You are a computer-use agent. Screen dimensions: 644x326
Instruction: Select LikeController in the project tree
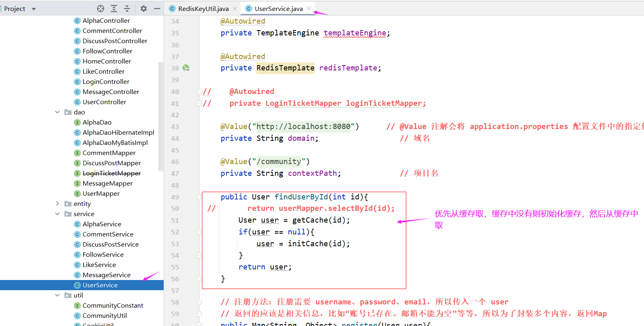[x=103, y=71]
